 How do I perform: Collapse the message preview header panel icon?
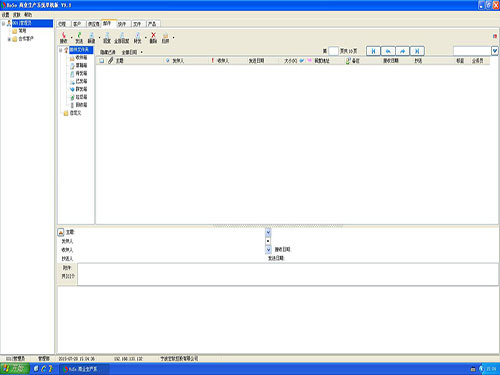coord(61,232)
